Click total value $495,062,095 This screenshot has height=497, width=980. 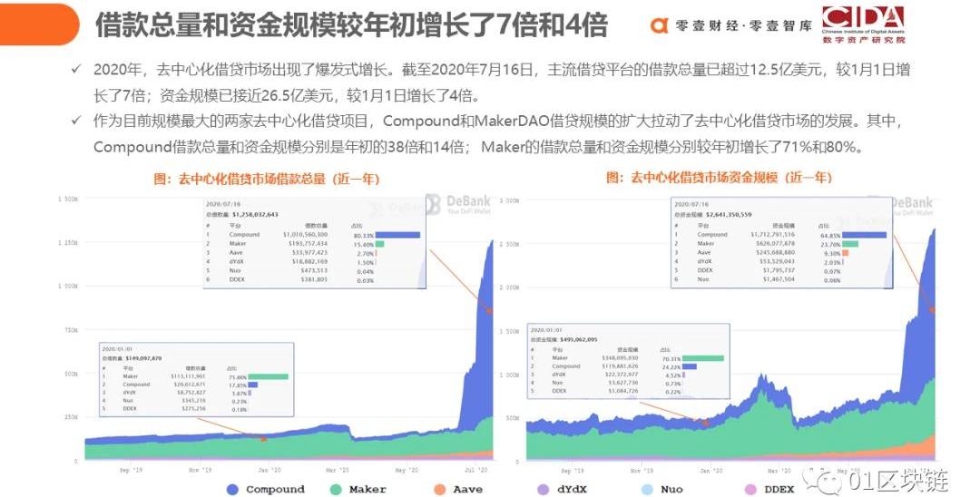(579, 340)
